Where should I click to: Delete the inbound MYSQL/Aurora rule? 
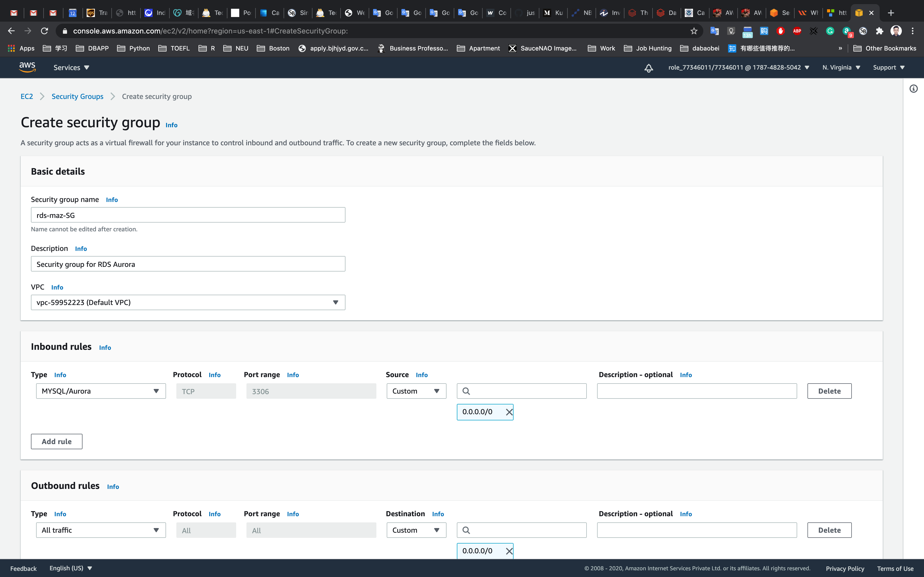click(x=829, y=391)
